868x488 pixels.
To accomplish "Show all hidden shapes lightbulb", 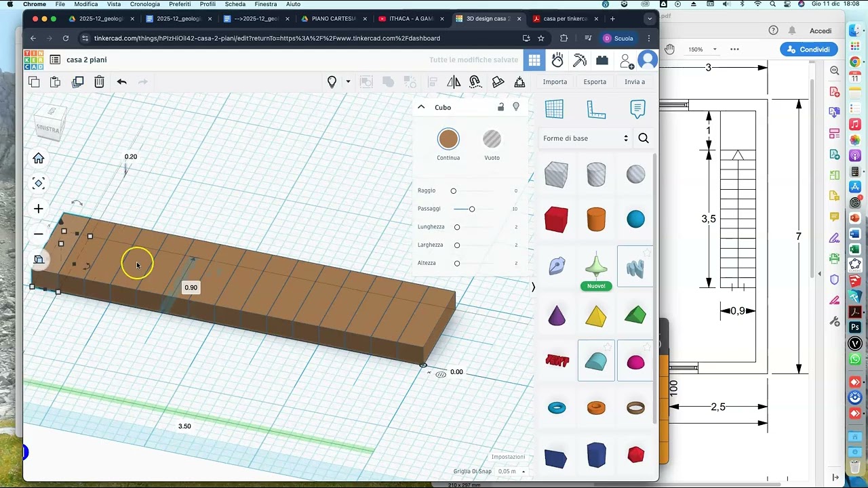I will tap(332, 82).
